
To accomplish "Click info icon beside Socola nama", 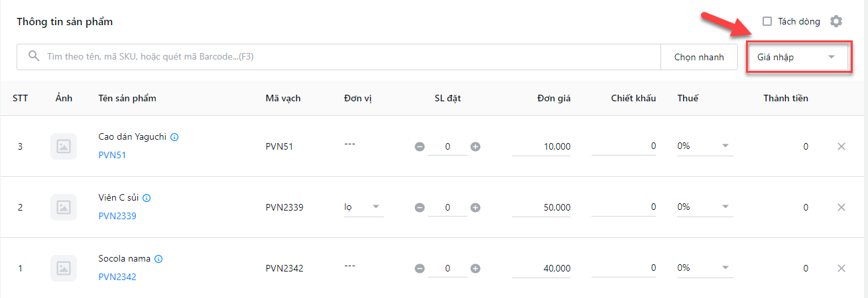I will click(158, 259).
